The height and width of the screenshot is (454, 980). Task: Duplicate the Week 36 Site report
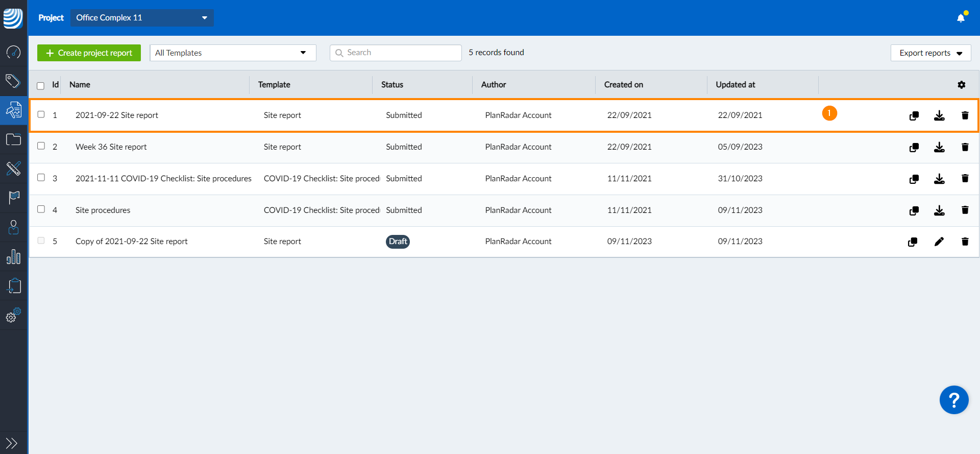[x=914, y=148]
